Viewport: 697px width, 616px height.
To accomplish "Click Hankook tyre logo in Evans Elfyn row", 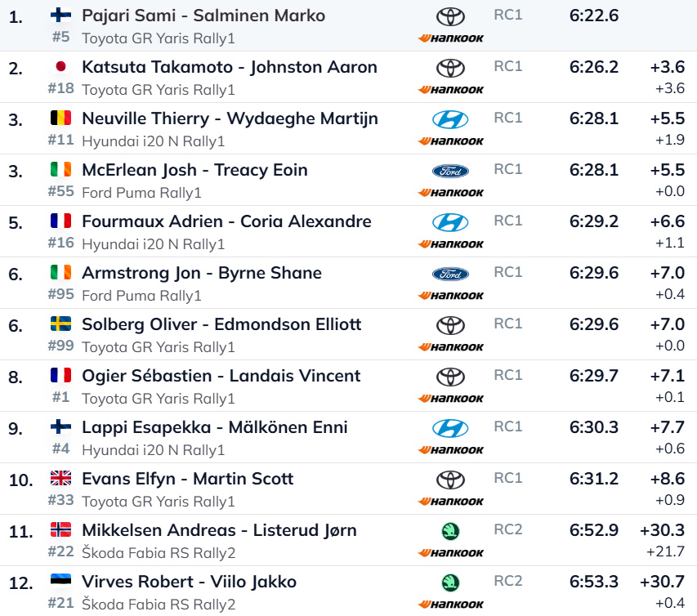I will [450, 502].
